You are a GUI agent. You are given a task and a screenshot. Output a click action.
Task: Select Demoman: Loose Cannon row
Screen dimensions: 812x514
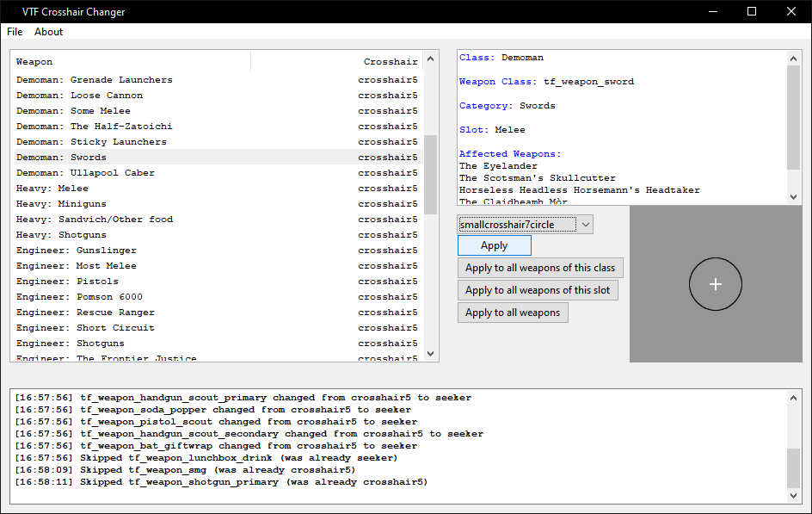coord(218,96)
